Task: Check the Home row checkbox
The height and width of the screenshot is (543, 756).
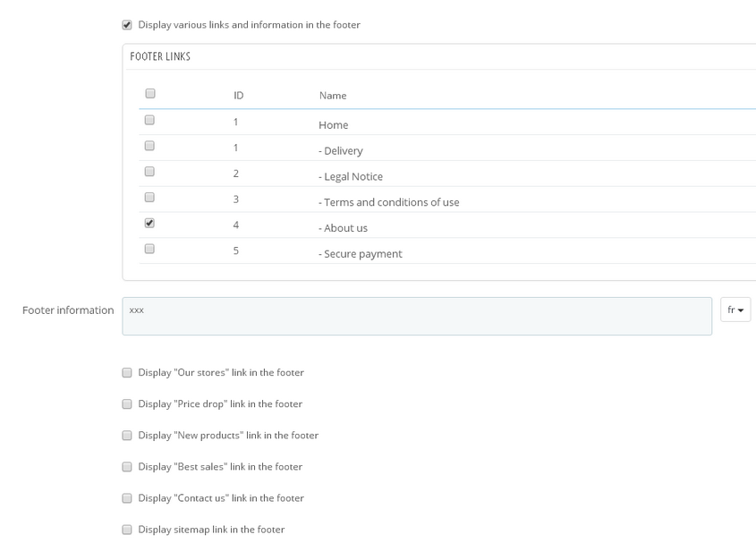Action: [x=149, y=119]
